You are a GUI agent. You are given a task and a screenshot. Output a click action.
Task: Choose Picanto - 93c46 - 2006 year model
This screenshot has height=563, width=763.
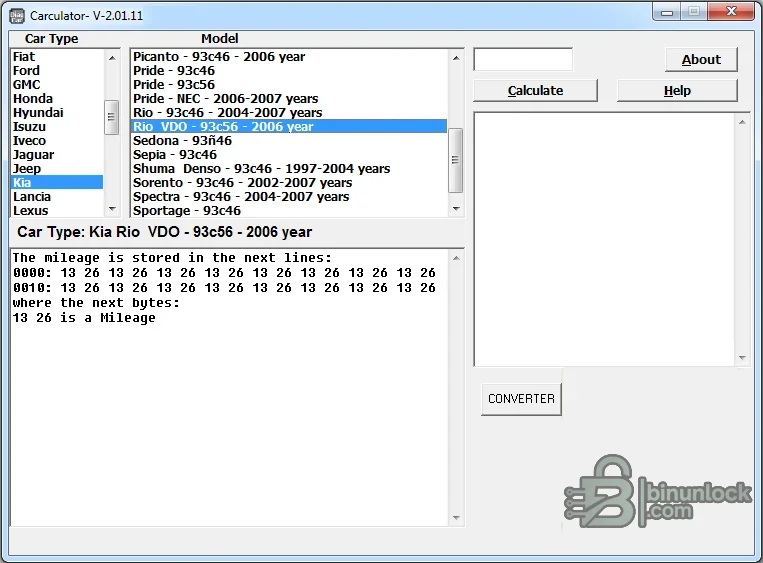pyautogui.click(x=289, y=56)
